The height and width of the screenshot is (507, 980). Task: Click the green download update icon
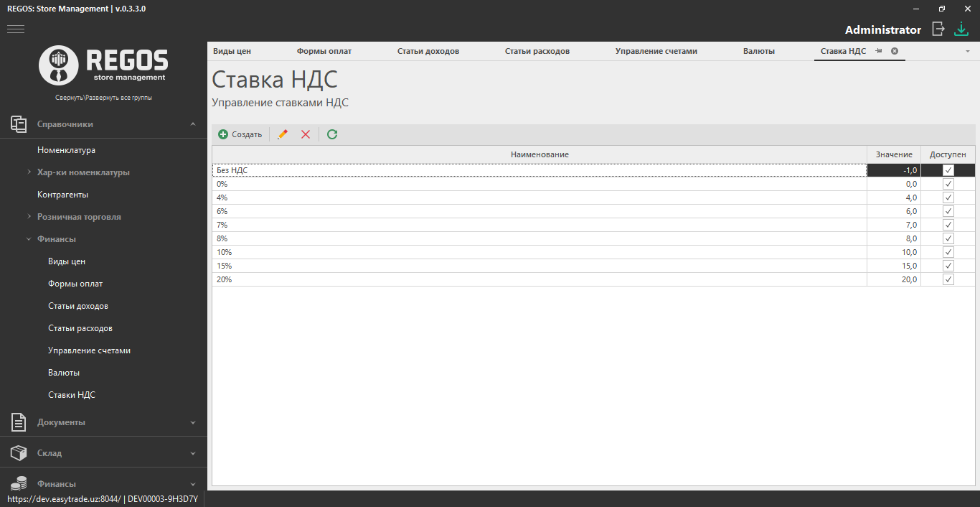pyautogui.click(x=961, y=29)
